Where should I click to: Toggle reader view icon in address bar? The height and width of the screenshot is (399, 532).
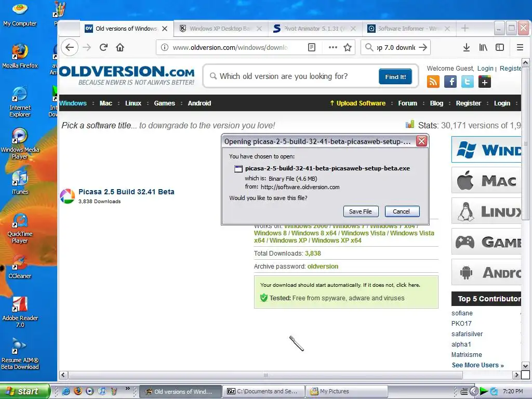(312, 47)
